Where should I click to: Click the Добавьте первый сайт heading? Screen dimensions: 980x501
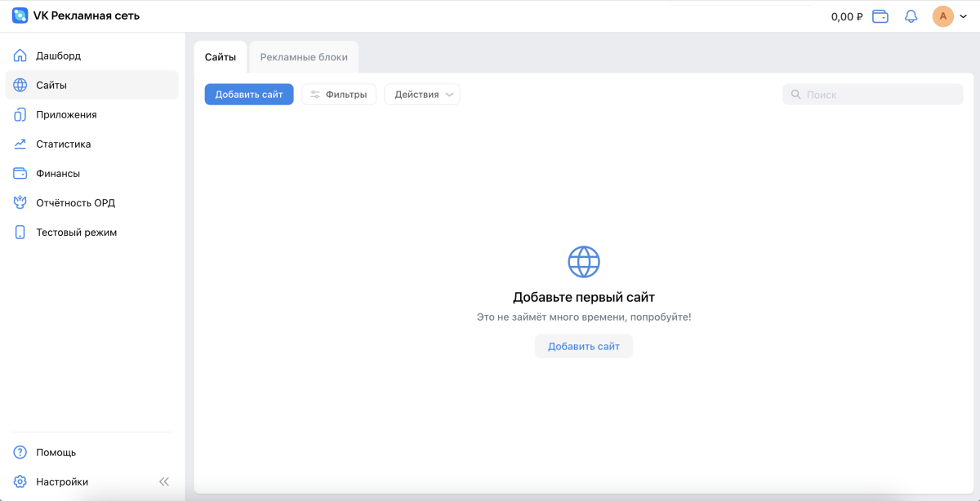[584, 298]
